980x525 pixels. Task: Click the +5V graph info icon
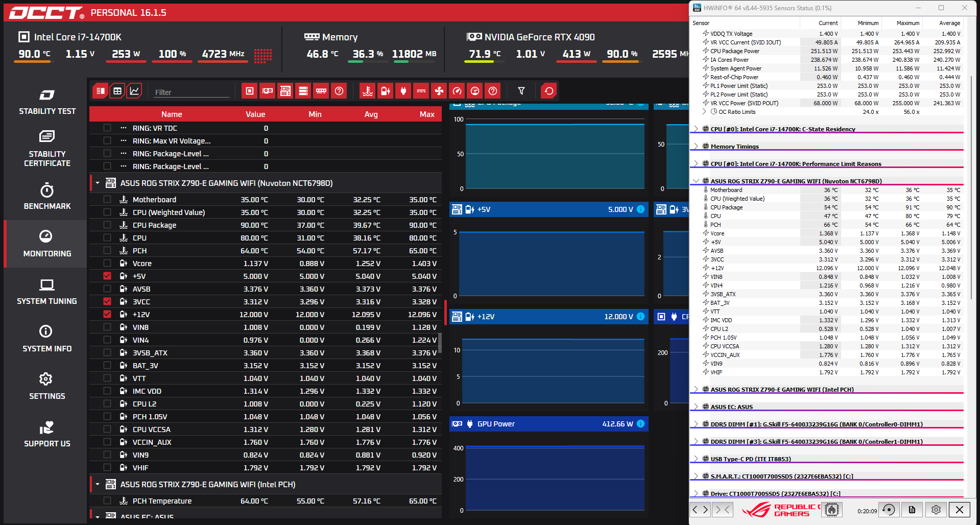[x=641, y=209]
